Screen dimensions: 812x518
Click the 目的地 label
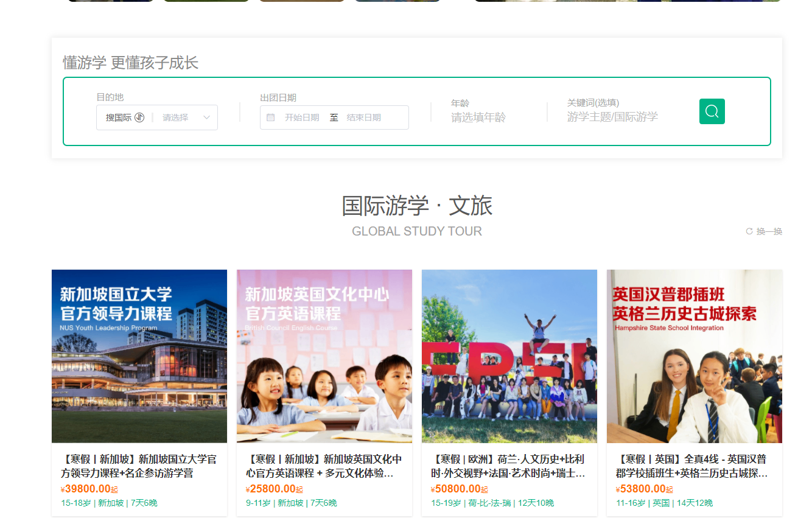point(110,97)
